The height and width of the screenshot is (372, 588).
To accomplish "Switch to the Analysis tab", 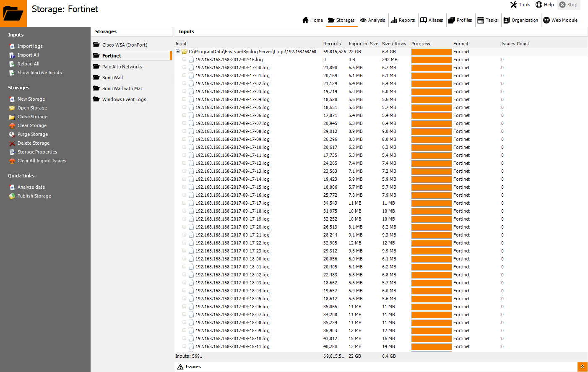I will [x=372, y=20].
